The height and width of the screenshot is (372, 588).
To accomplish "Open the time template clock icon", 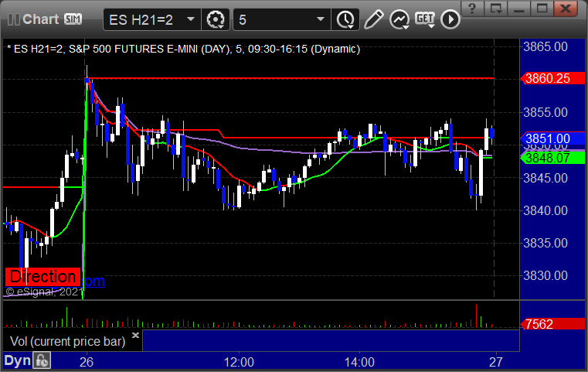I will (345, 19).
